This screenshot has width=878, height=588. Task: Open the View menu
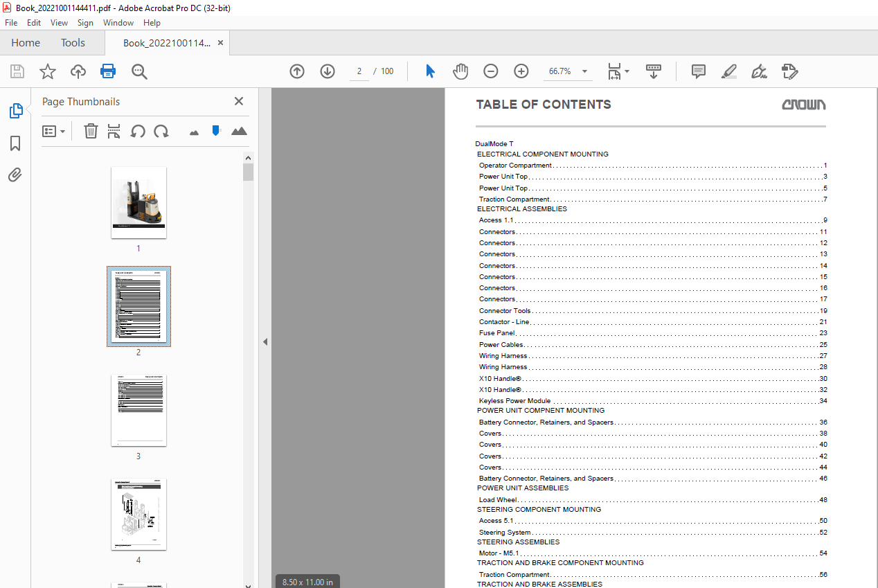[x=60, y=23]
